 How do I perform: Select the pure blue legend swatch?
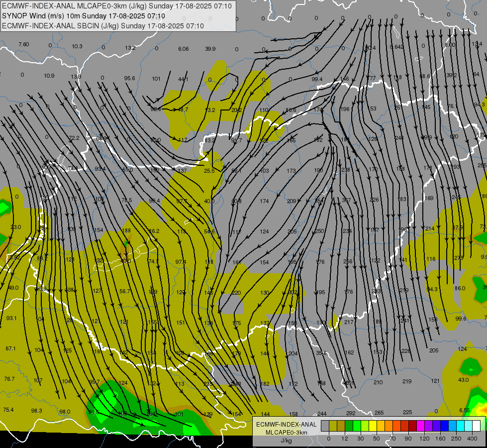444,426
